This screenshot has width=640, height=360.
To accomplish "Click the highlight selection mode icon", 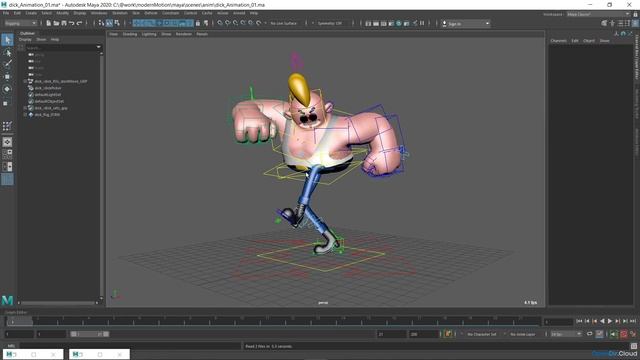I will click(206, 23).
